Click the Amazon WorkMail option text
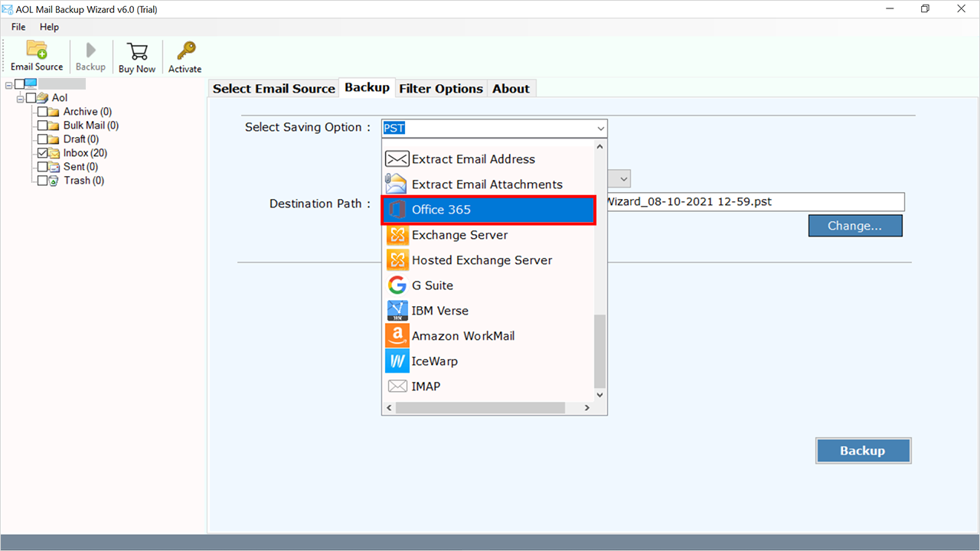980x551 pixels. pos(463,336)
